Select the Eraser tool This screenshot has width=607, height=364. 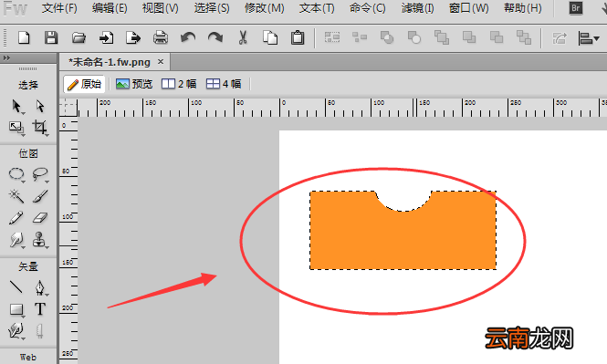[x=40, y=218]
